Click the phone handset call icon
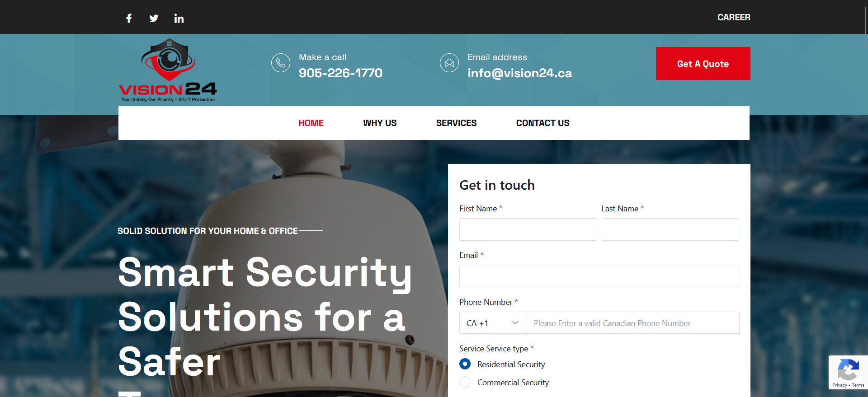The width and height of the screenshot is (868, 397). pos(281,63)
